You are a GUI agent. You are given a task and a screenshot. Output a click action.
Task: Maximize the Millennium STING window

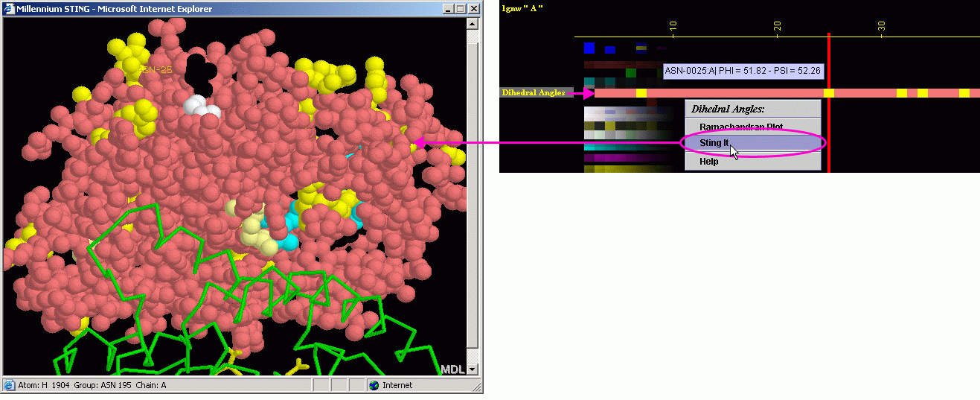coord(459,9)
